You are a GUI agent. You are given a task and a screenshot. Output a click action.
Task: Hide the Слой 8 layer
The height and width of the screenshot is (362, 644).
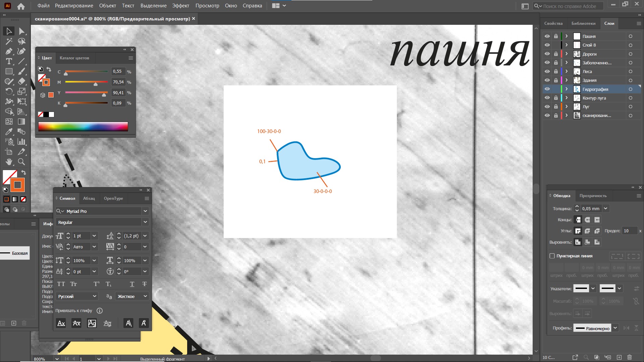[x=547, y=45]
